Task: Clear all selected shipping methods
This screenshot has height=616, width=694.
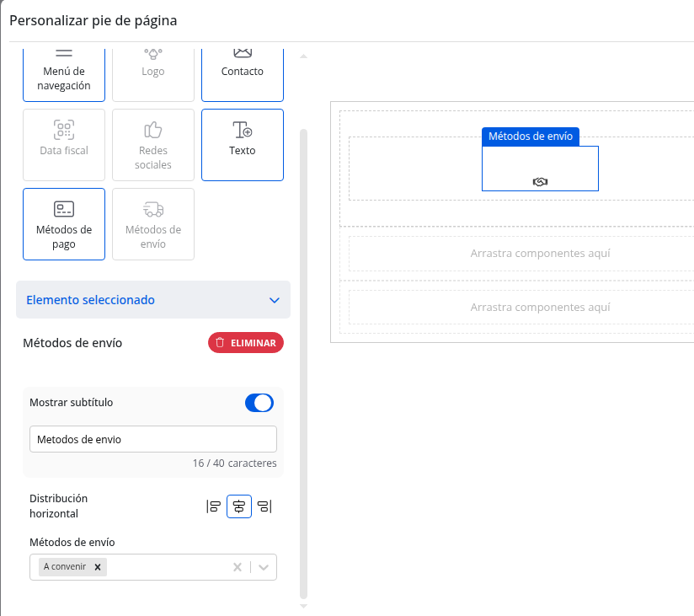Action: [238, 567]
